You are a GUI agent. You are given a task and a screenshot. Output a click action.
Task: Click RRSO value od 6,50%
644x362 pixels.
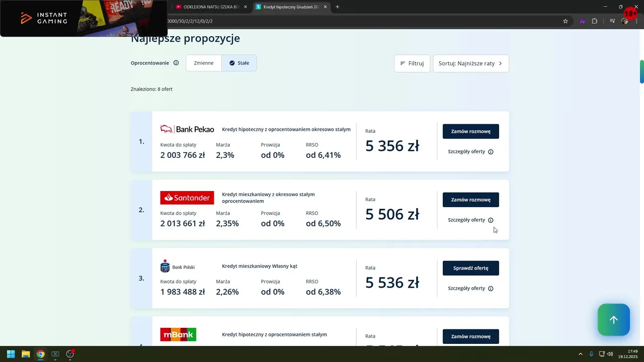tap(323, 224)
